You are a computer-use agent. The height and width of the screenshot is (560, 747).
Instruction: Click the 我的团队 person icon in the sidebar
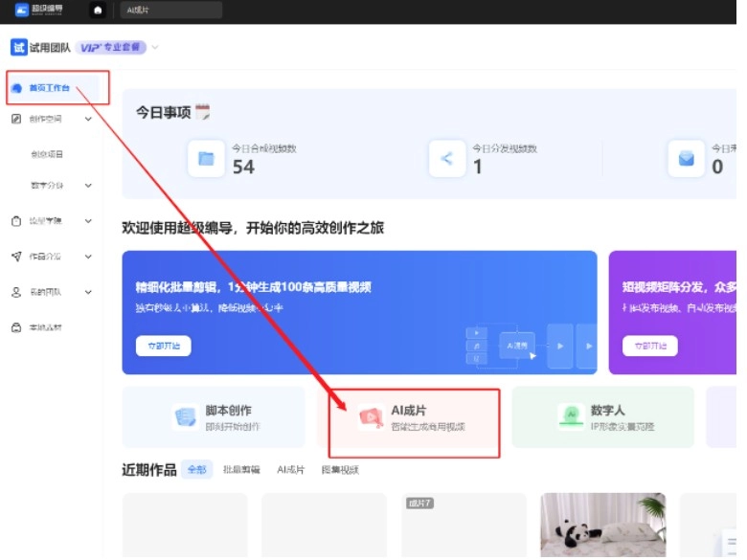16,292
